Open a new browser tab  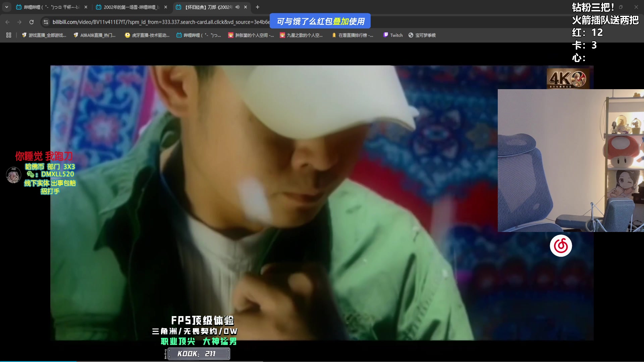pos(258,7)
